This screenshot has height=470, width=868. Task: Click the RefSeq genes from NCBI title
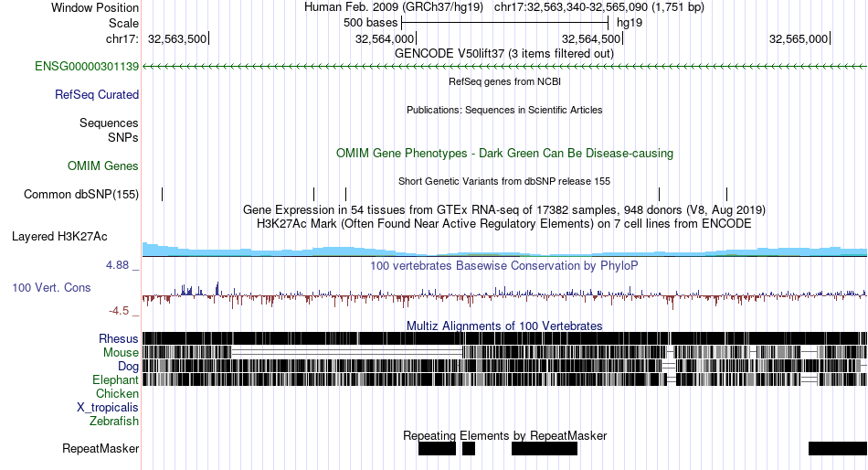[504, 81]
